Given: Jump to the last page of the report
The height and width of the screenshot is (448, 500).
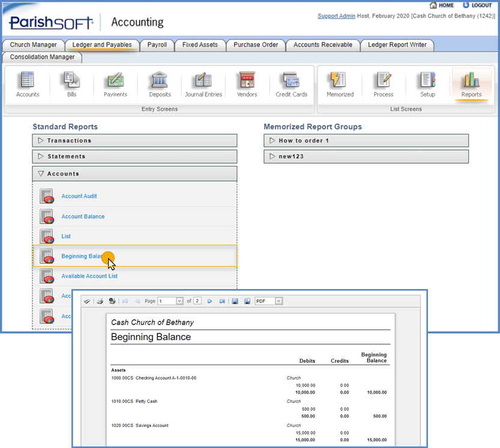Looking at the screenshot, I should (x=222, y=301).
